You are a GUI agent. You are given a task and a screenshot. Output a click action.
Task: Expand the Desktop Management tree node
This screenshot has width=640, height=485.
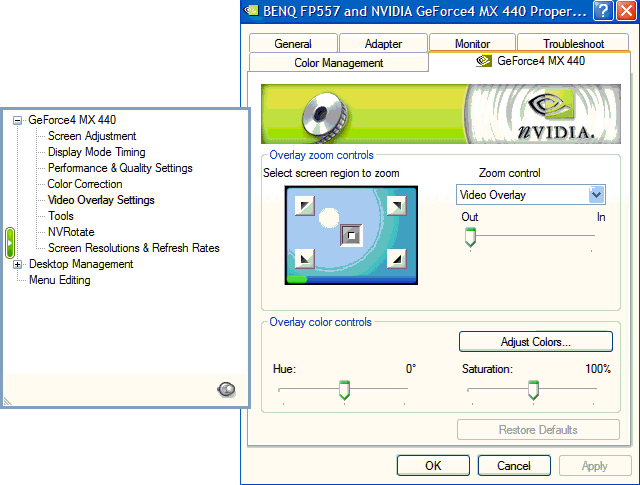pyautogui.click(x=17, y=264)
